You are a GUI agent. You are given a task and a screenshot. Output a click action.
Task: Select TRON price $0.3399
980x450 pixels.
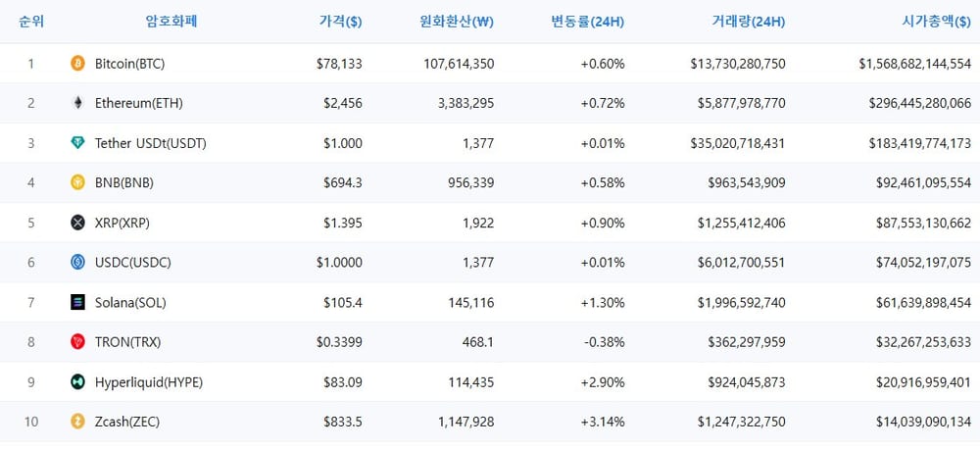339,342
